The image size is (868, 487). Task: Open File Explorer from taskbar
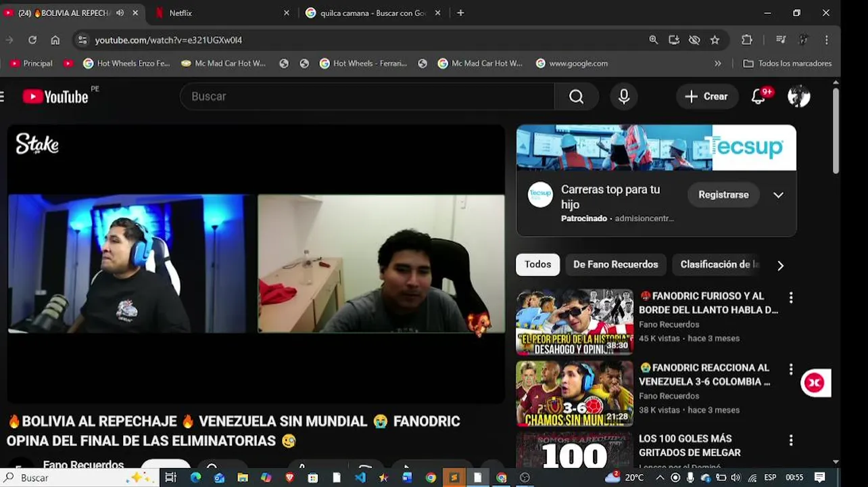tap(243, 478)
